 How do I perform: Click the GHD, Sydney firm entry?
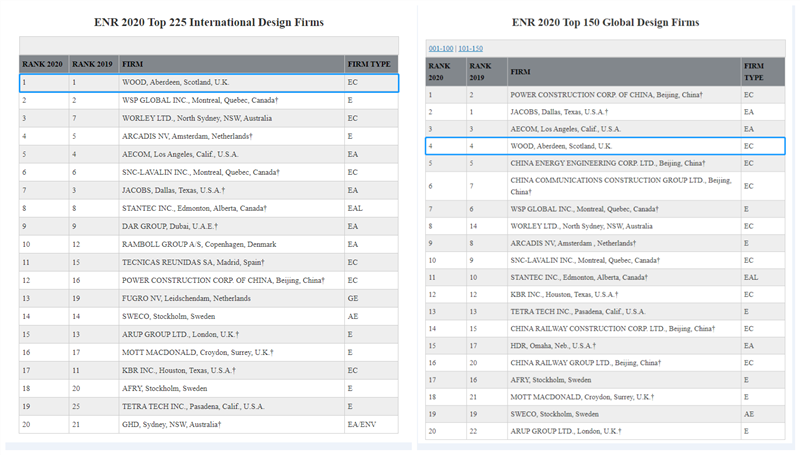click(x=171, y=424)
